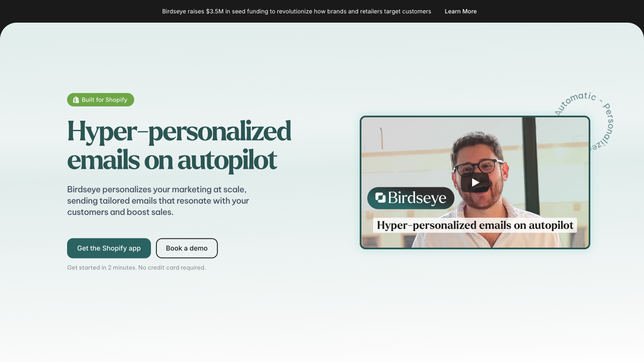Screen dimensions: 644x362
Task: Click the 'Built for Shopify' badge label
Action: tap(104, 100)
